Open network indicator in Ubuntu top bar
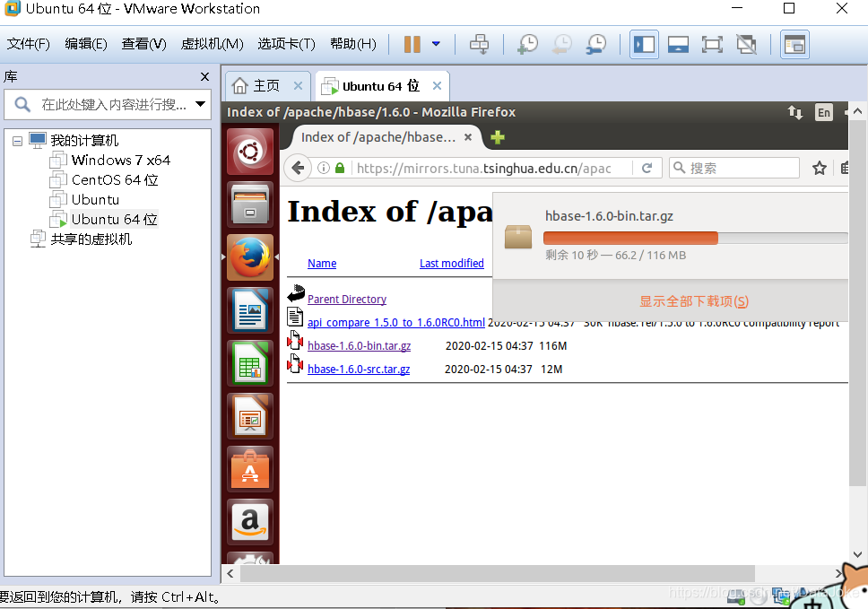The width and height of the screenshot is (868, 609). [x=795, y=112]
